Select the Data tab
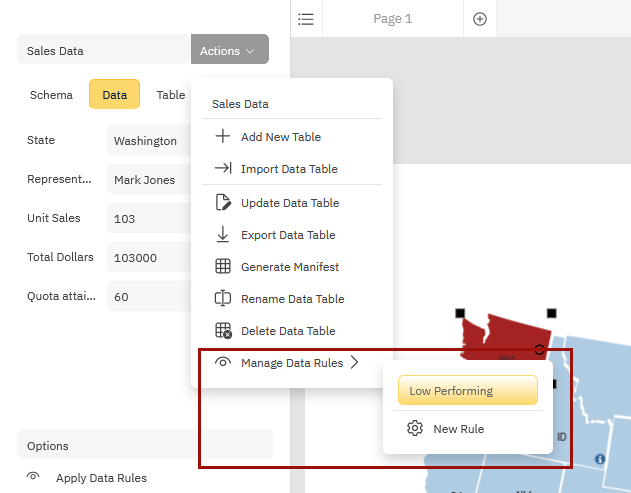Screen dimensions: 631x493 point(114,95)
